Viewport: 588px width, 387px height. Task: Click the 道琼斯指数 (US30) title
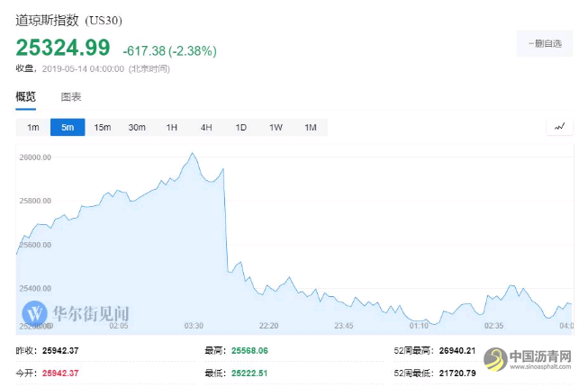tap(68, 20)
